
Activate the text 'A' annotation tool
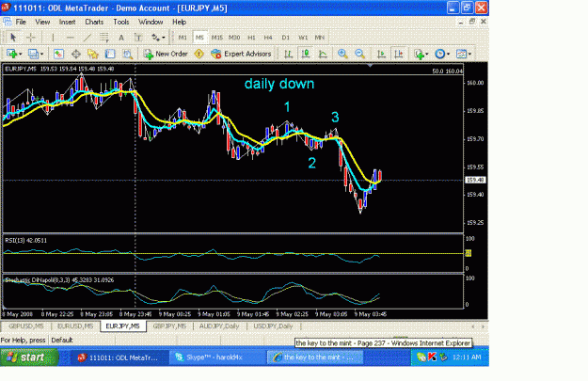(x=121, y=38)
